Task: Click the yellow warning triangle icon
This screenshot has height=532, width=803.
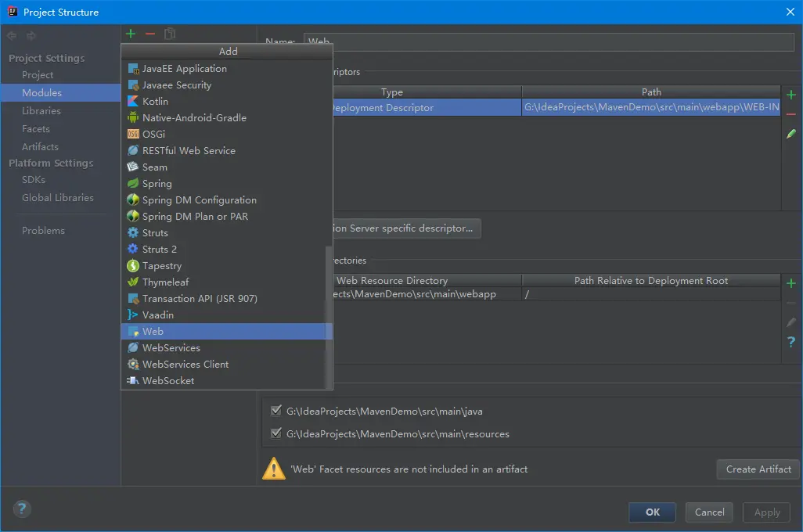Action: coord(274,469)
